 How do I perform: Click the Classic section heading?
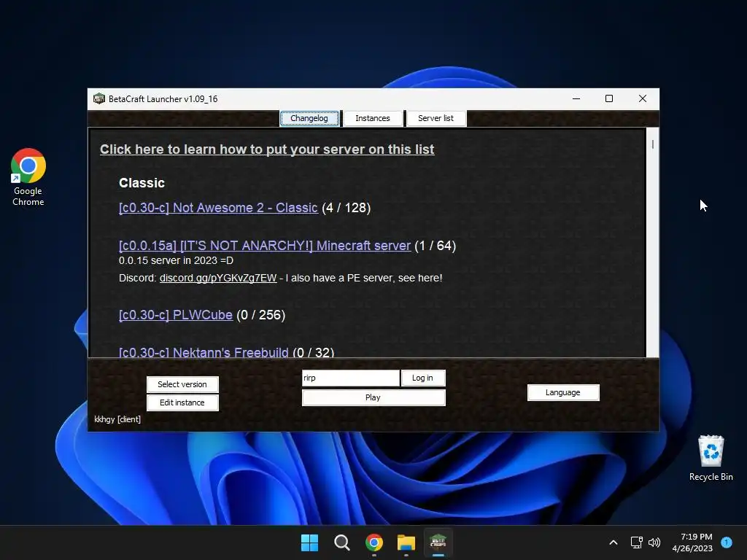click(x=142, y=183)
